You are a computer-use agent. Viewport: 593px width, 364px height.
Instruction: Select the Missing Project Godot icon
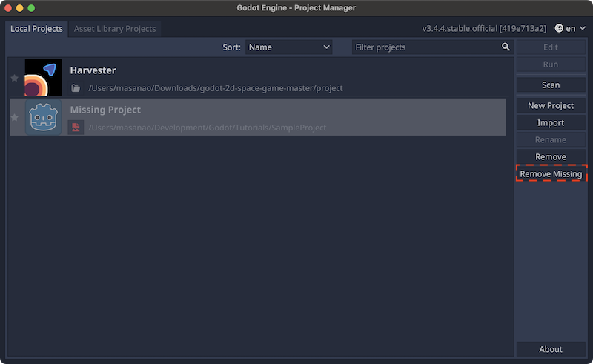pyautogui.click(x=43, y=117)
